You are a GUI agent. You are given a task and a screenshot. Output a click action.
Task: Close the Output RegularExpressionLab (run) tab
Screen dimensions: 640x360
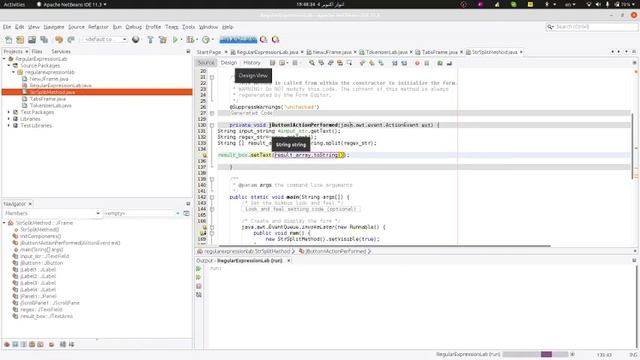coord(289,260)
